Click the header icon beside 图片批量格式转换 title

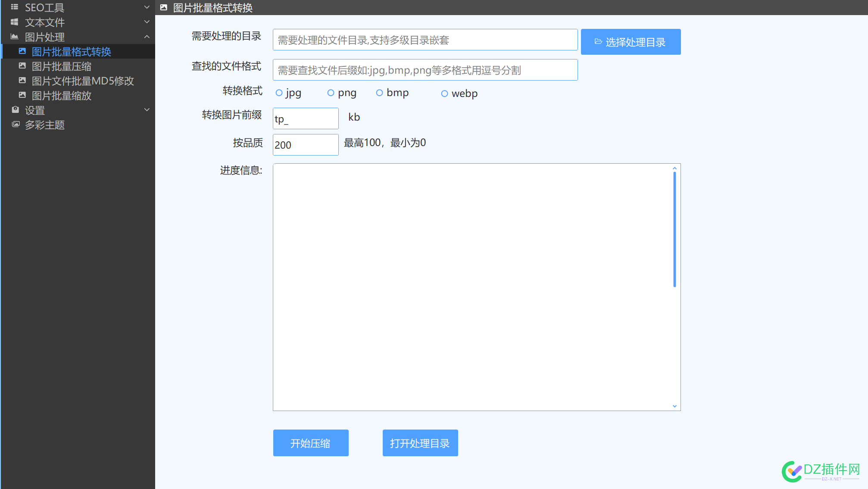click(x=164, y=7)
